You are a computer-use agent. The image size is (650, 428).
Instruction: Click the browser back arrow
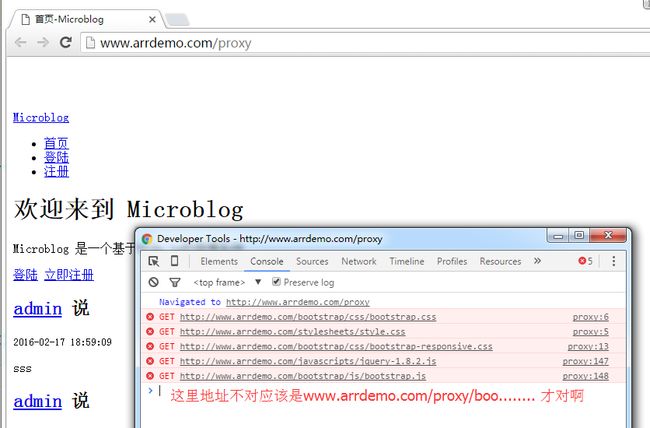click(x=20, y=42)
